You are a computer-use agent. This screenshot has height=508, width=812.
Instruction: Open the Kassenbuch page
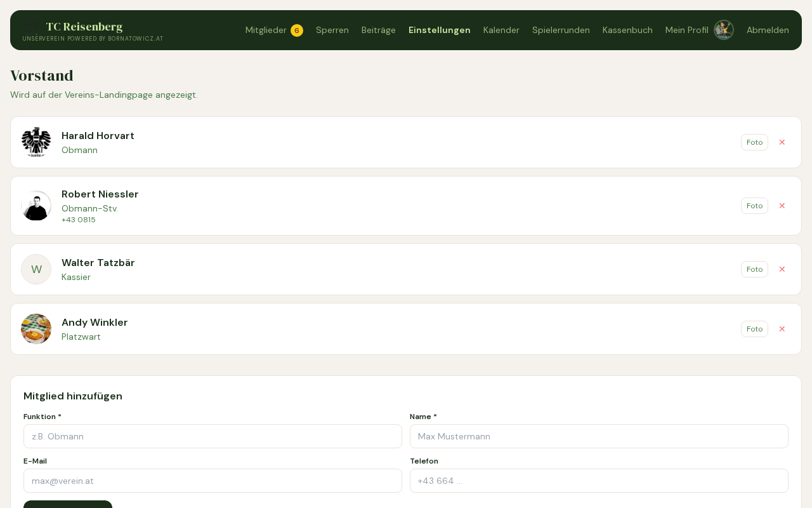point(627,30)
